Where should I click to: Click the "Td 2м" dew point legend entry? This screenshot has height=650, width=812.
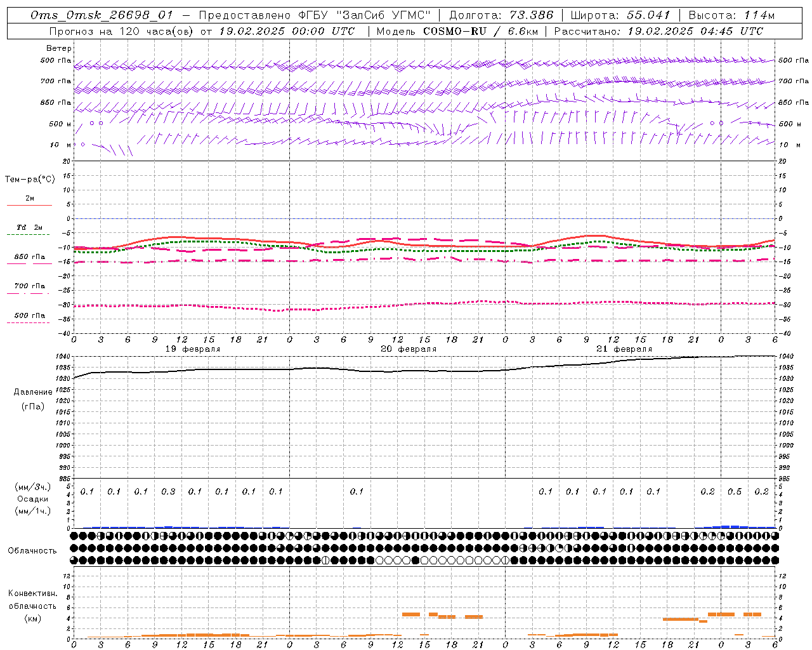(x=30, y=227)
